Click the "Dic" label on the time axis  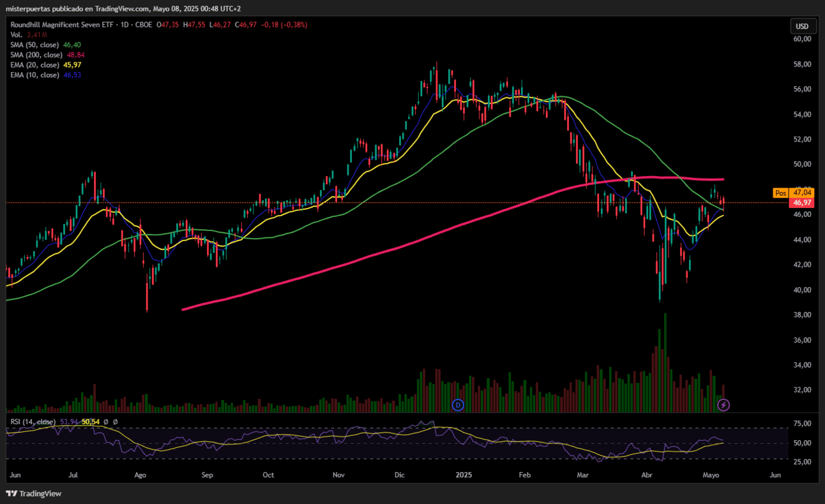tap(400, 475)
